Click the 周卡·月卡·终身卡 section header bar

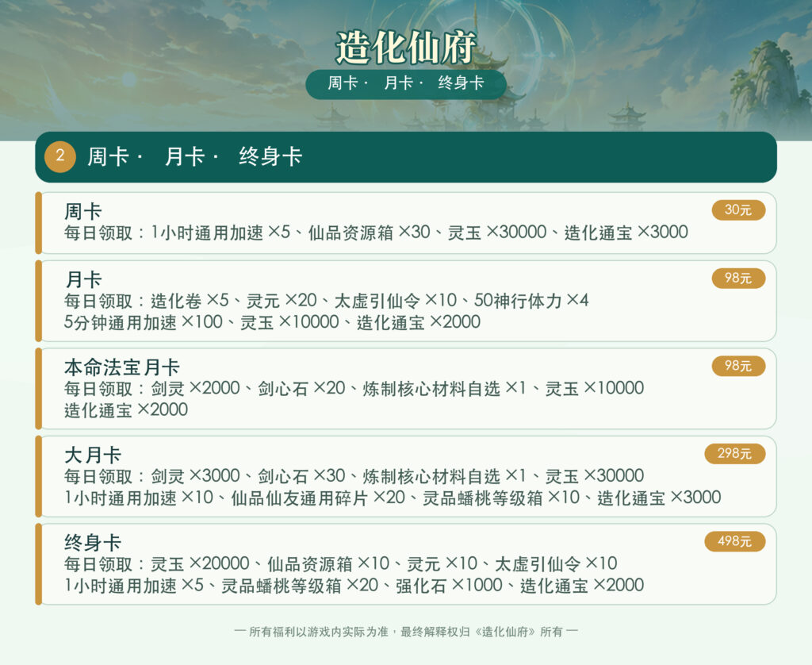(406, 156)
